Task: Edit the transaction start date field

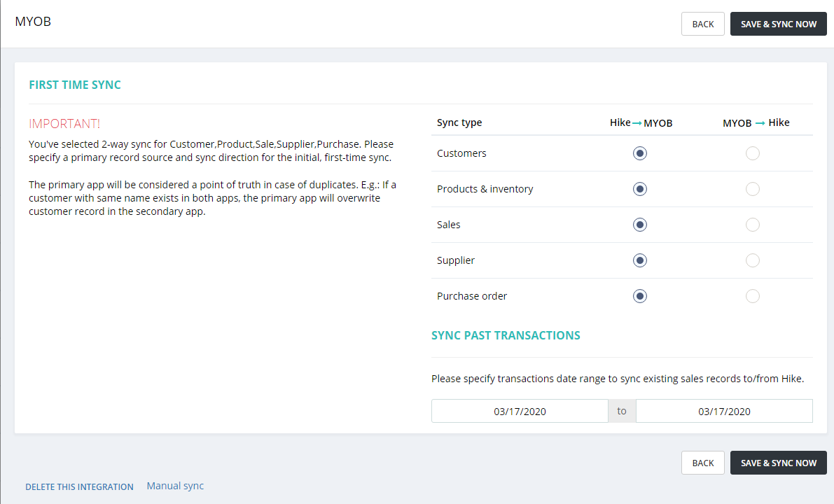Action: click(520, 411)
